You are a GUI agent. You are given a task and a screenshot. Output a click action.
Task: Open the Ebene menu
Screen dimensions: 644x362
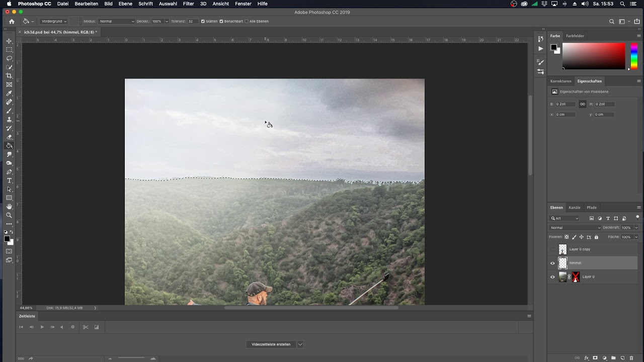(125, 4)
